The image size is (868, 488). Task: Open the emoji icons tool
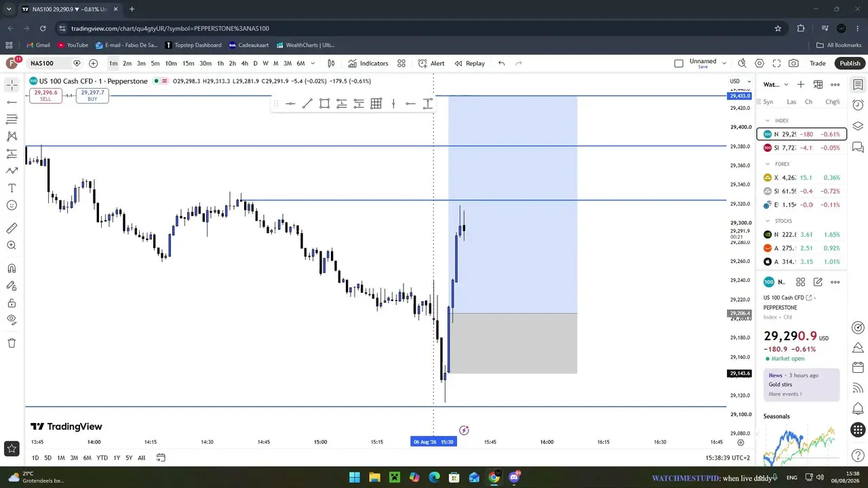pyautogui.click(x=12, y=205)
